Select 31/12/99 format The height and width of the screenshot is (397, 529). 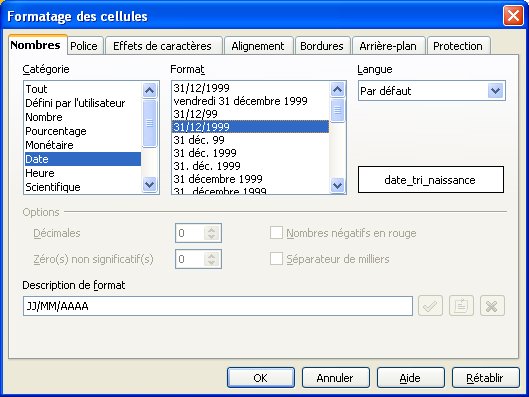250,114
